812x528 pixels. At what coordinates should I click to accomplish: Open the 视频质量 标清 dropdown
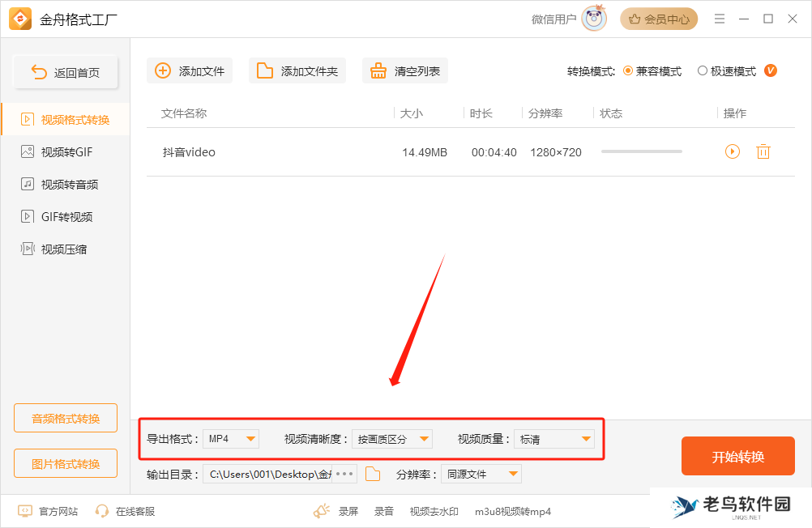pyautogui.click(x=554, y=439)
